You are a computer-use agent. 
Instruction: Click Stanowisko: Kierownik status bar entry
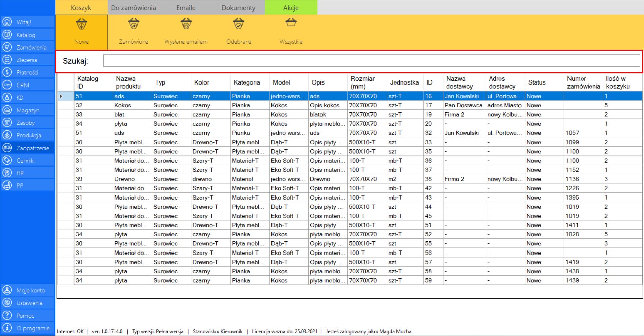pyautogui.click(x=217, y=331)
